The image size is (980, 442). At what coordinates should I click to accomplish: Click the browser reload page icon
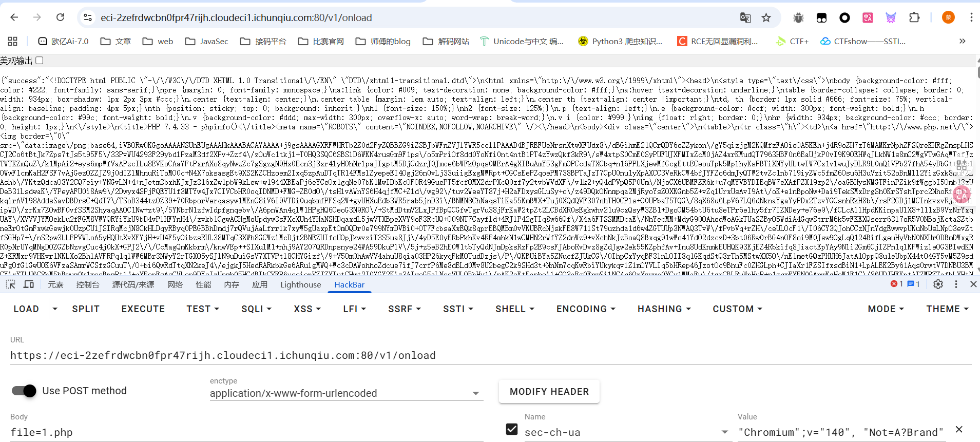[60, 17]
